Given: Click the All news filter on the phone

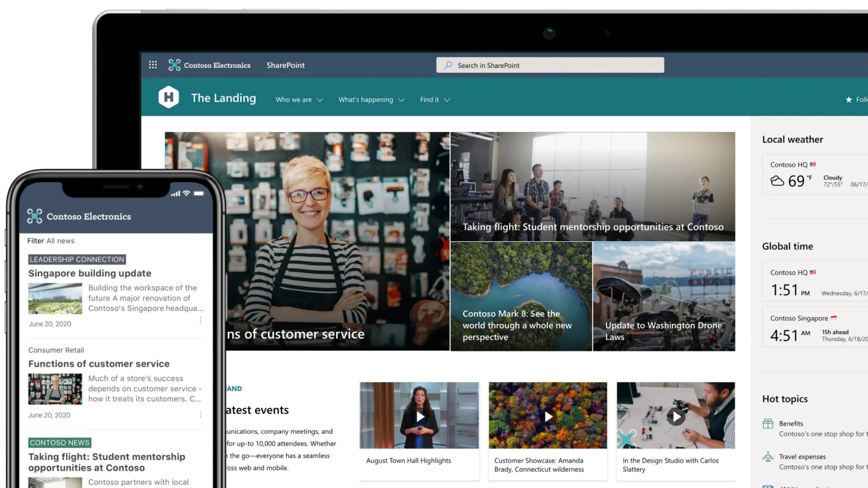Looking at the screenshot, I should tap(61, 241).
